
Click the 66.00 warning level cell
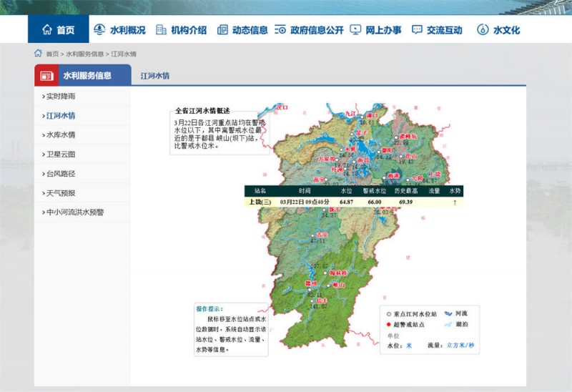374,202
